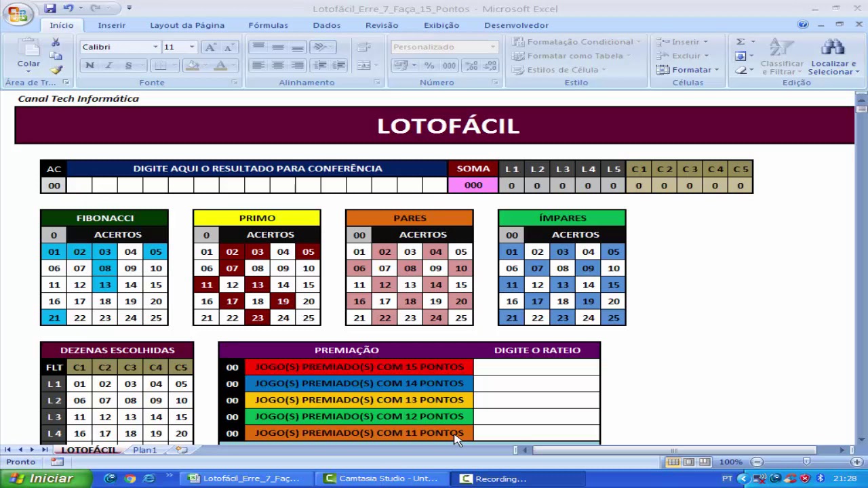Click the Inserir cells button
Screen dimensions: 868x488
tap(682, 42)
